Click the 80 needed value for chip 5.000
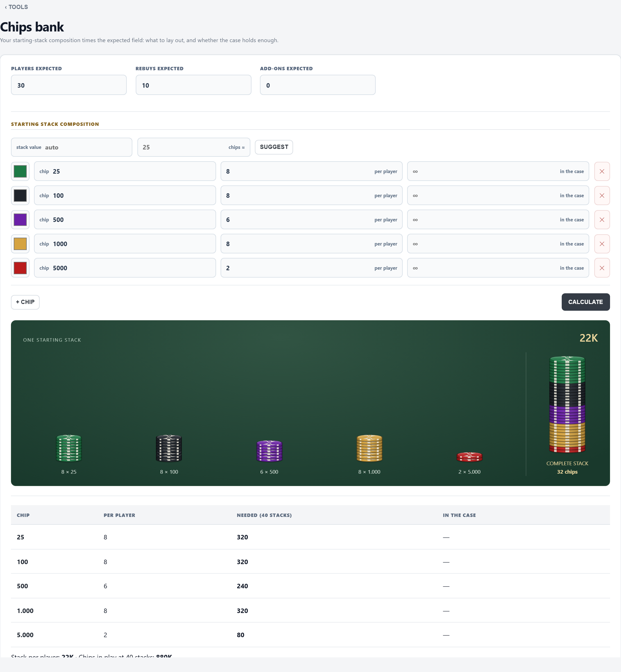 (x=241, y=635)
